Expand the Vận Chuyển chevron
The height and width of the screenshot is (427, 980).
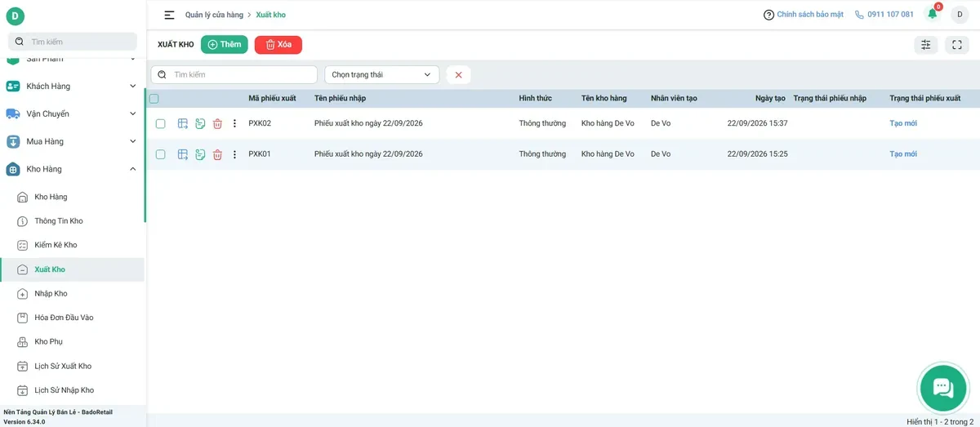click(x=133, y=113)
